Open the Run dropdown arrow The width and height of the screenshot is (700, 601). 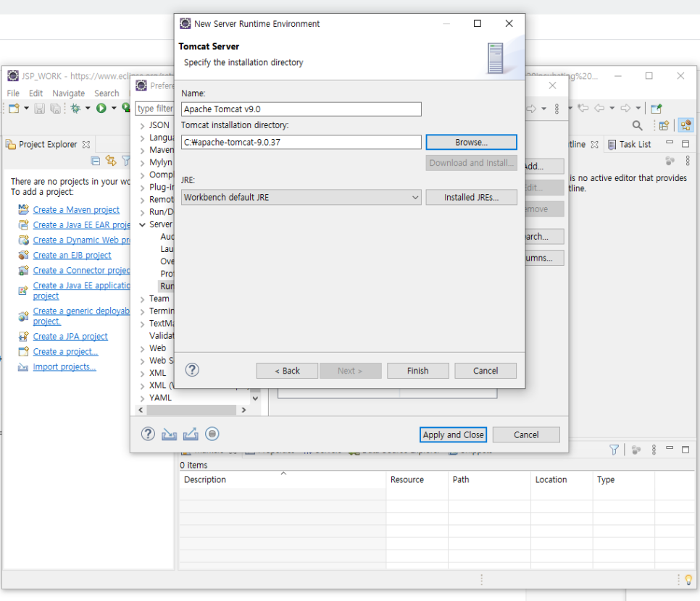tap(114, 109)
